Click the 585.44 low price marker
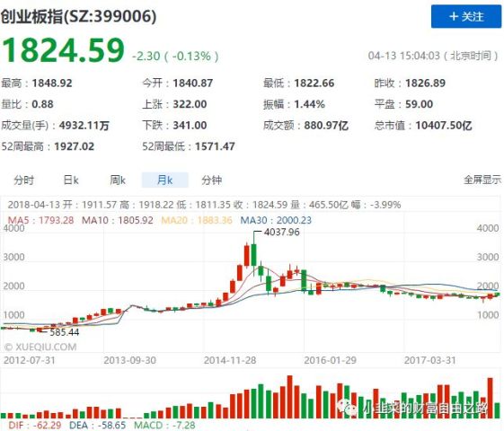Image resolution: width=504 pixels, height=431 pixels. [x=65, y=332]
